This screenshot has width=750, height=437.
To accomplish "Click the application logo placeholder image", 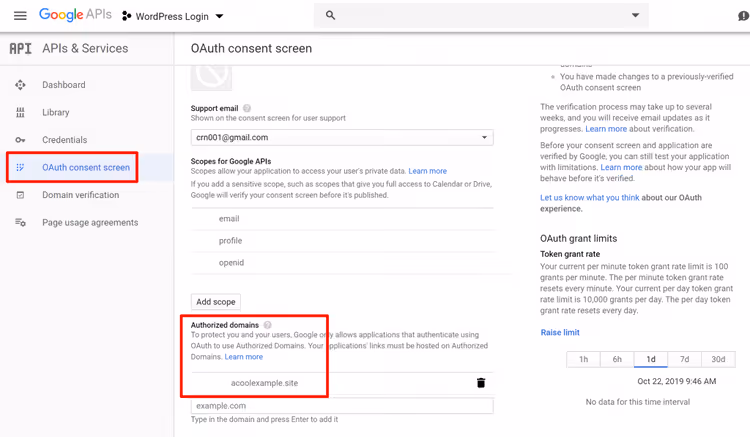I will (x=211, y=77).
